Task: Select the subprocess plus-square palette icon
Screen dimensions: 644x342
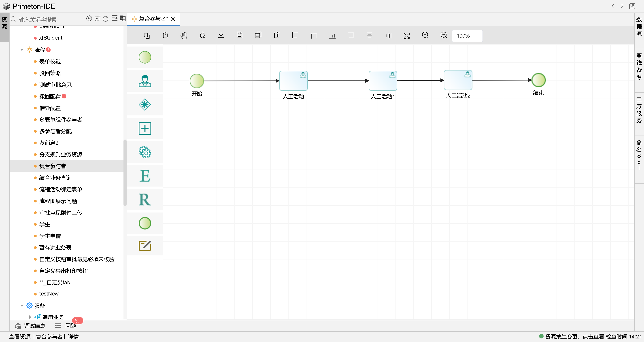Action: 145,128
